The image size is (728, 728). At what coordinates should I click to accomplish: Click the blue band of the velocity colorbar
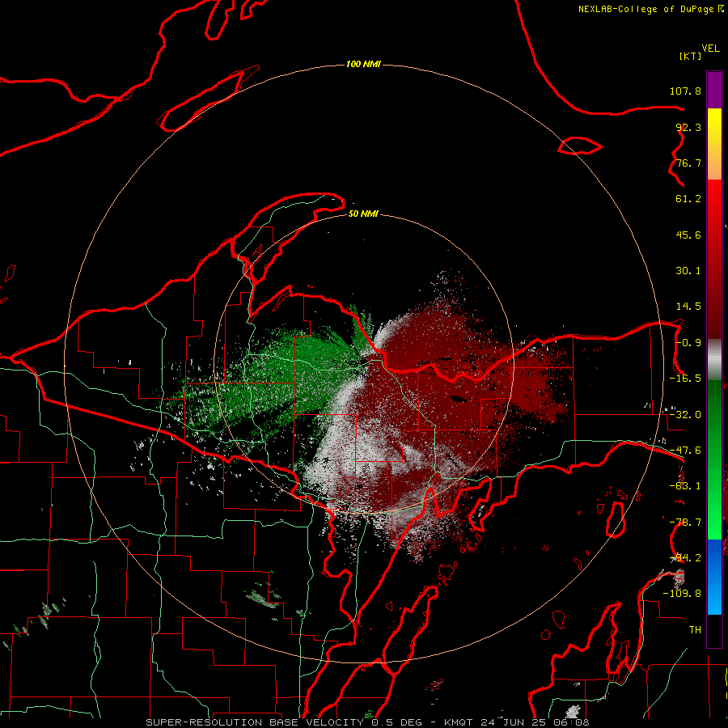tap(714, 577)
